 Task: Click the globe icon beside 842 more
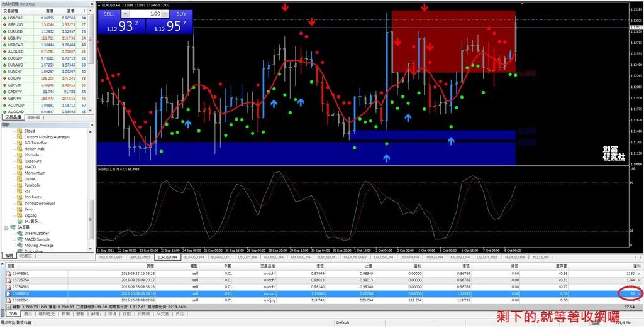click(x=19, y=221)
